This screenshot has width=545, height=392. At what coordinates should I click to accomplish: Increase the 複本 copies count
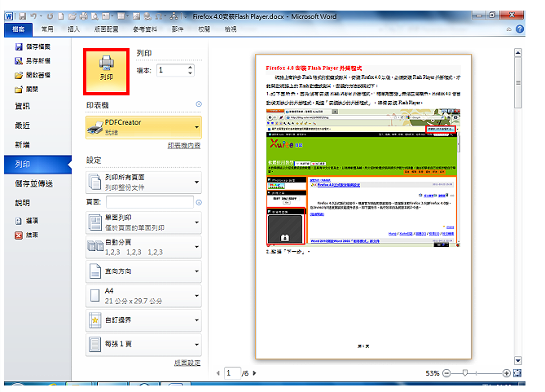pos(190,67)
